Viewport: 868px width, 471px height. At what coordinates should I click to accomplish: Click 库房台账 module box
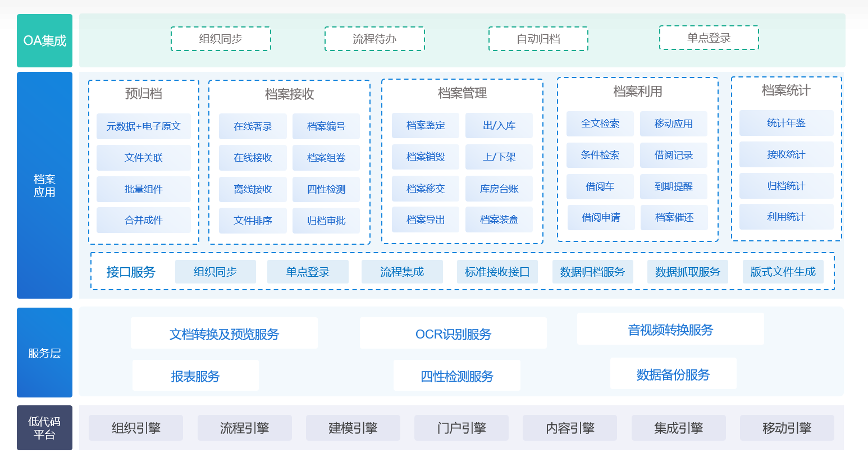click(499, 189)
